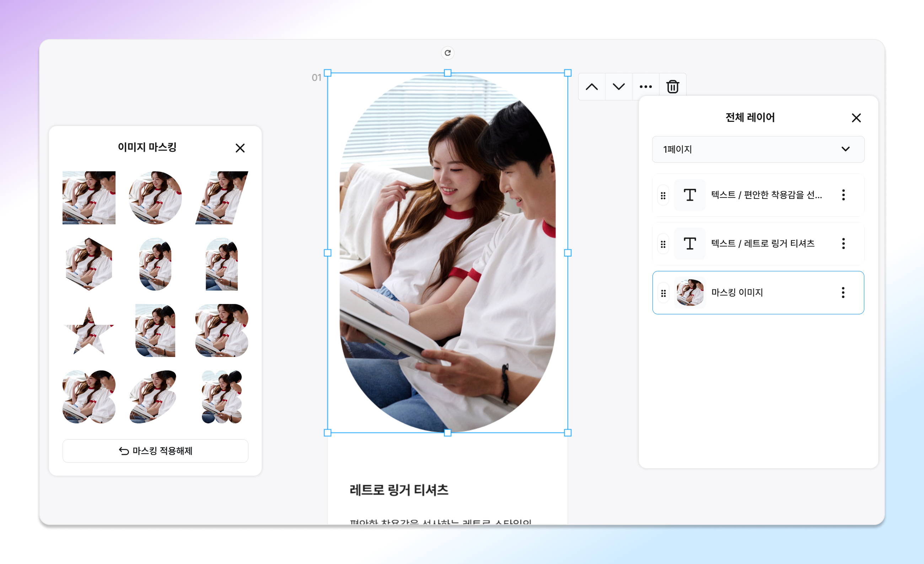Move the selected element down with the down arrow
This screenshot has height=564, width=924.
(x=619, y=87)
